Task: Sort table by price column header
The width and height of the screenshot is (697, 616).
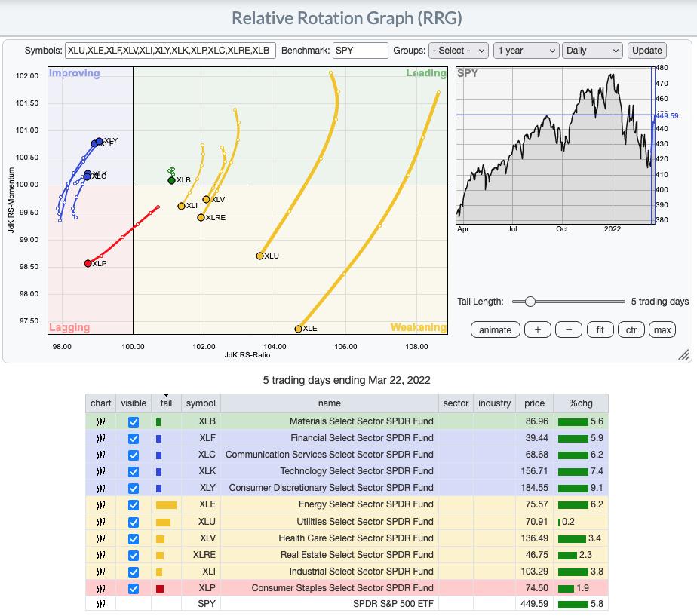Action: (534, 403)
